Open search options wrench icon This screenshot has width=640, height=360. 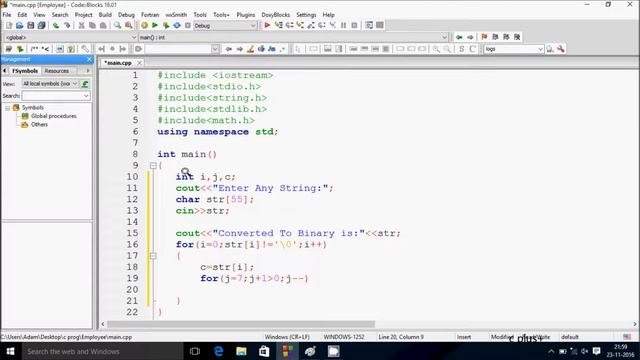tap(561, 49)
